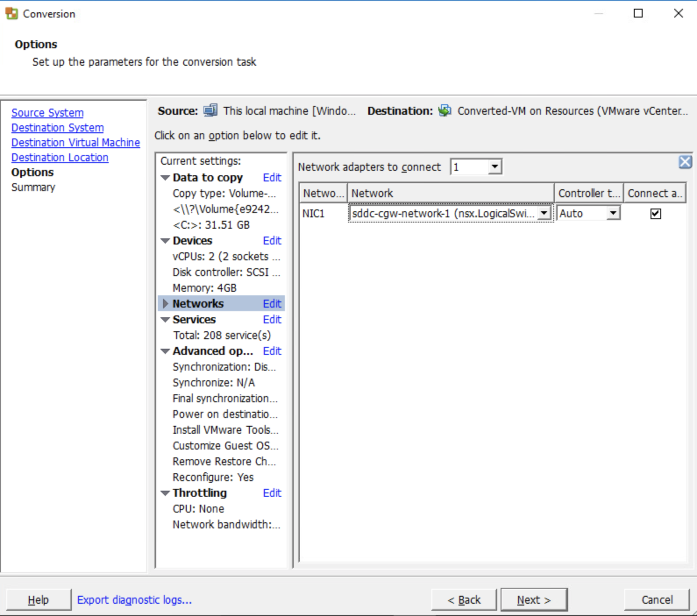Click the network adapter name column header
Viewport: 697px width, 616px height.
click(x=324, y=193)
